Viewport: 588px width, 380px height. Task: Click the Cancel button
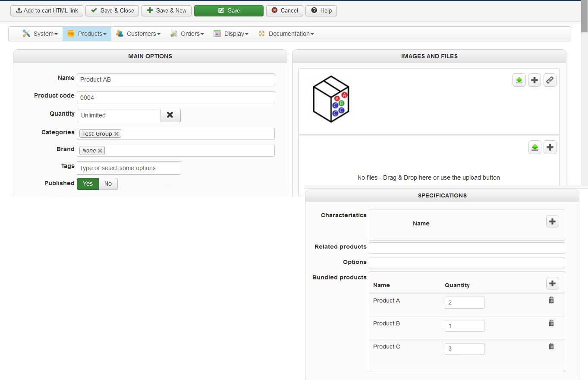click(x=285, y=11)
